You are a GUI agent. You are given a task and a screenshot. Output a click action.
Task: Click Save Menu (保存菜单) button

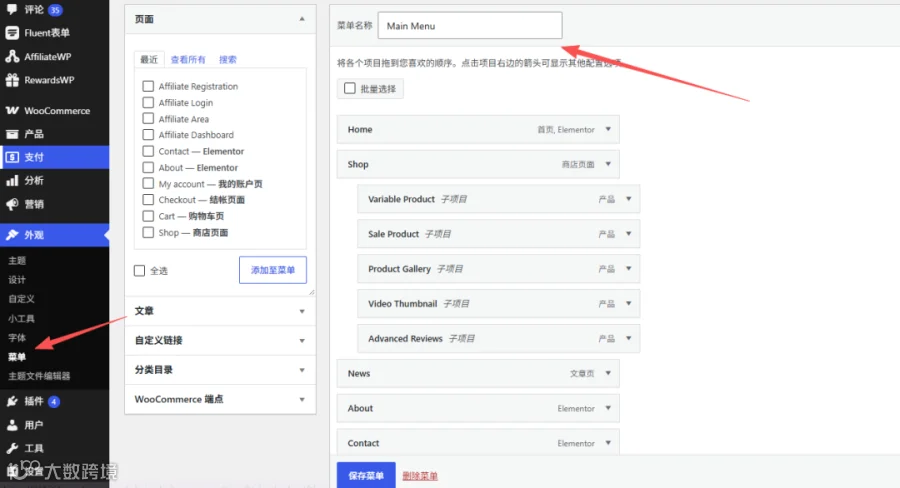coord(366,475)
